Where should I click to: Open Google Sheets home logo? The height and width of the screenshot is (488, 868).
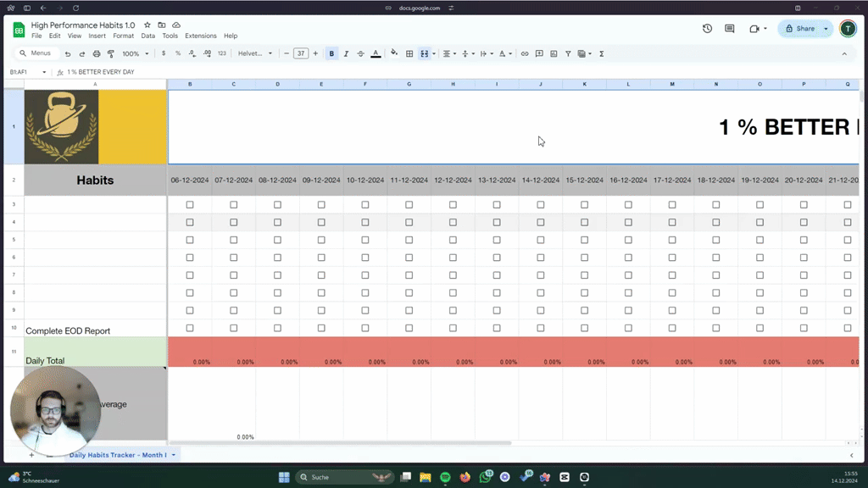pos(19,30)
